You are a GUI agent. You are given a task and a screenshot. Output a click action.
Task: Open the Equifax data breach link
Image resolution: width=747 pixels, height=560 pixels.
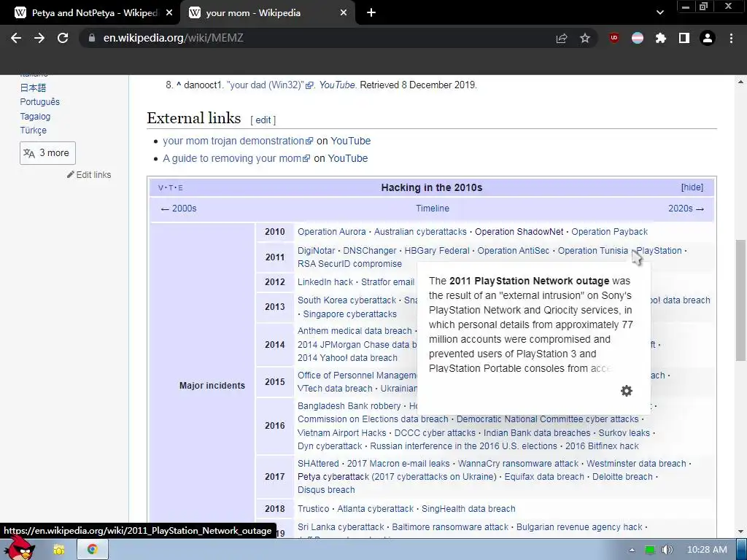pyautogui.click(x=544, y=477)
